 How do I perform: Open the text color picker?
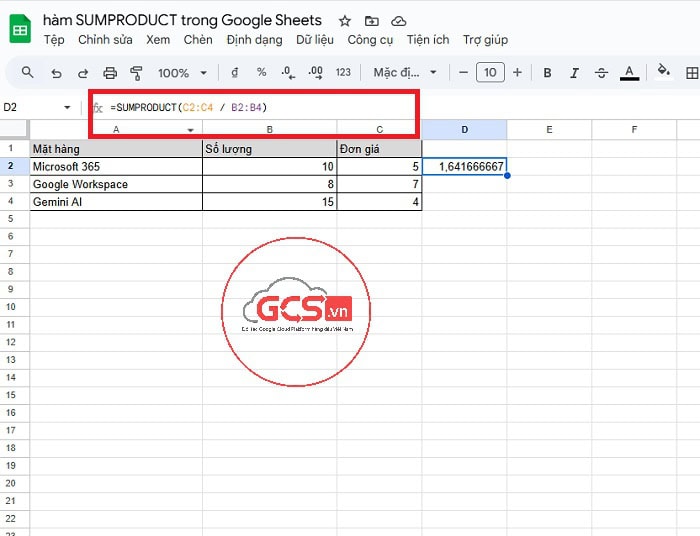click(629, 73)
